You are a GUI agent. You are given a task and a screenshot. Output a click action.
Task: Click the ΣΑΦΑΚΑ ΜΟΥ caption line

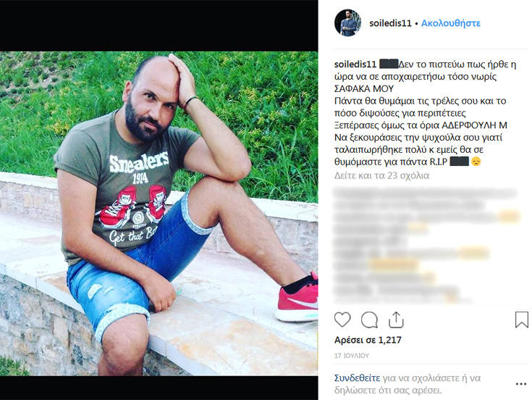(364, 88)
